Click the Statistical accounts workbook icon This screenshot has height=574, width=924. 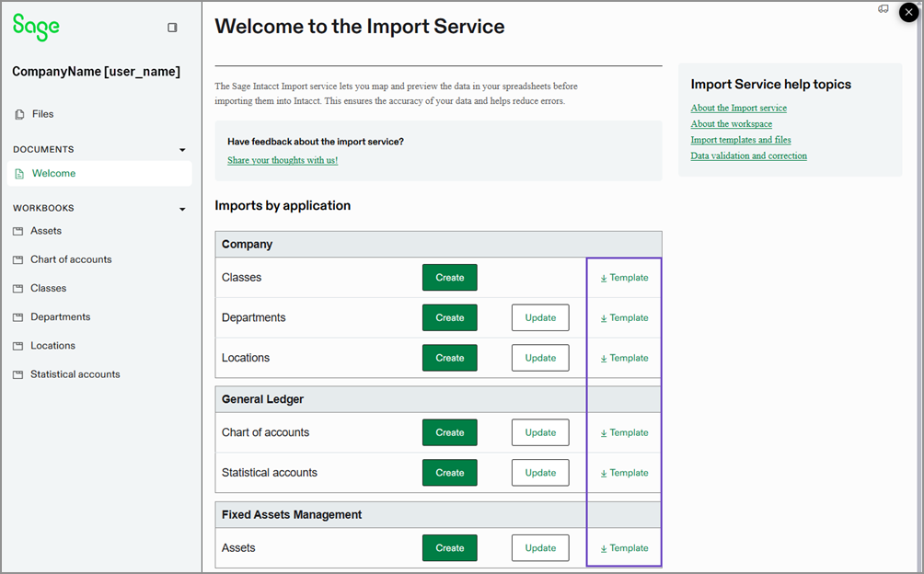17,374
